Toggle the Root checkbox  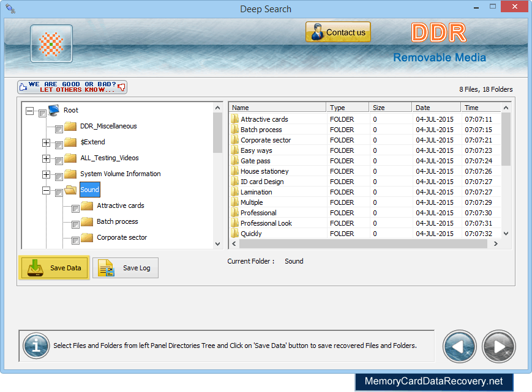coord(42,113)
